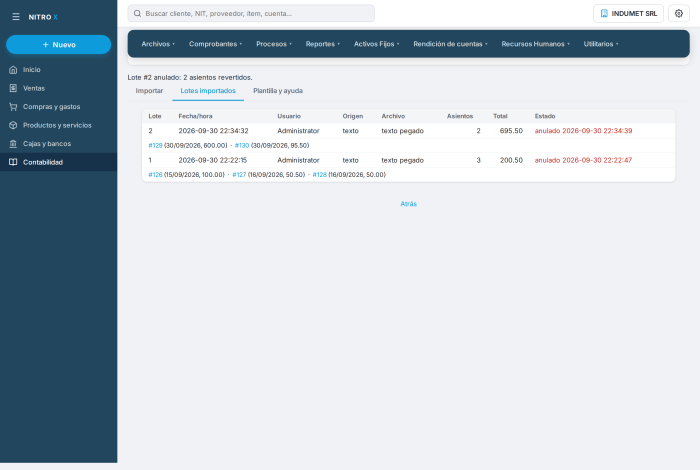Image resolution: width=700 pixels, height=470 pixels.
Task: Click status anulado 2026-09-30 22:34:39
Action: click(583, 131)
